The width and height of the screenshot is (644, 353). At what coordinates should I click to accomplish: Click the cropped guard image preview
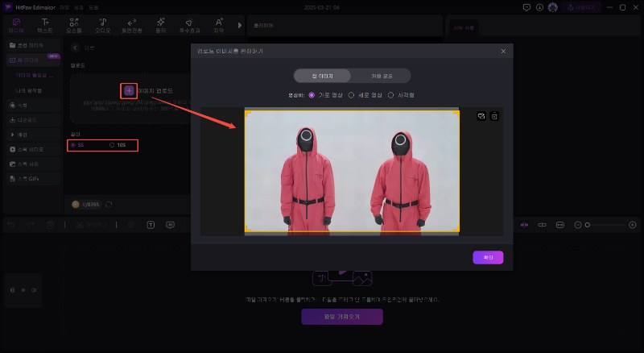pos(352,171)
